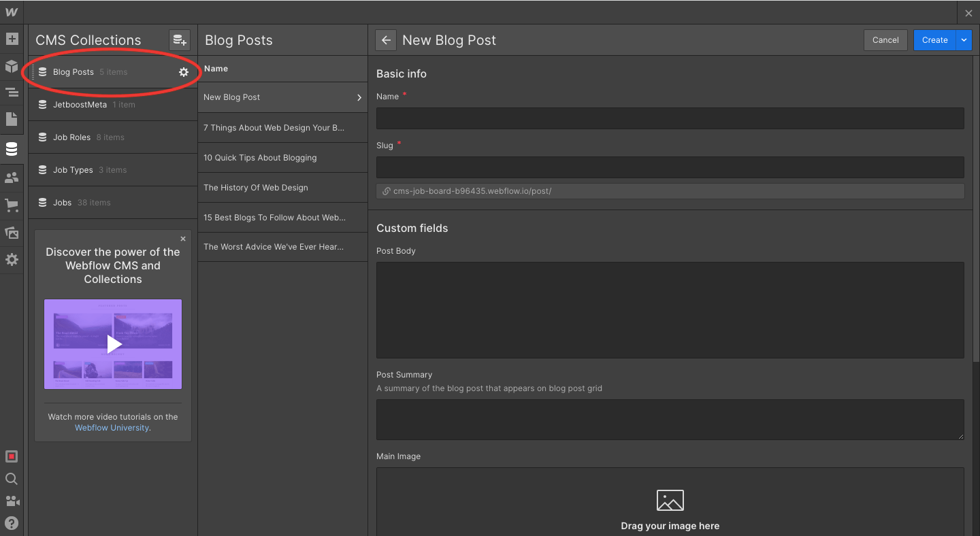Expand the Create button dropdown arrow
Image resolution: width=980 pixels, height=536 pixels.
tap(964, 40)
